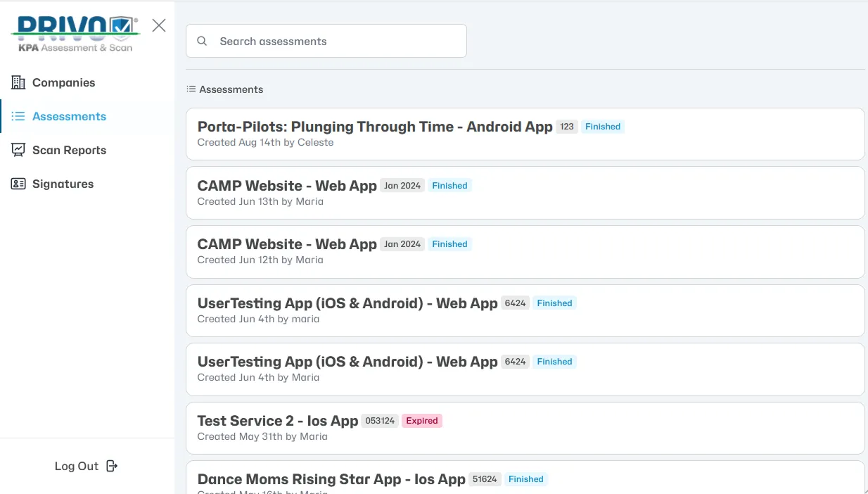This screenshot has width=868, height=494.
Task: Click the magnifying glass search icon
Action: pyautogui.click(x=202, y=41)
